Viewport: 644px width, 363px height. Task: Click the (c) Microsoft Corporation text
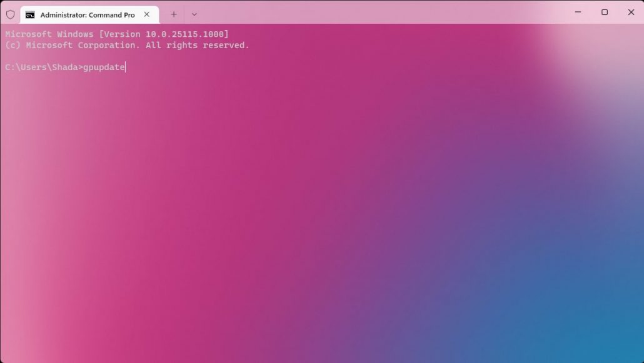(x=73, y=46)
